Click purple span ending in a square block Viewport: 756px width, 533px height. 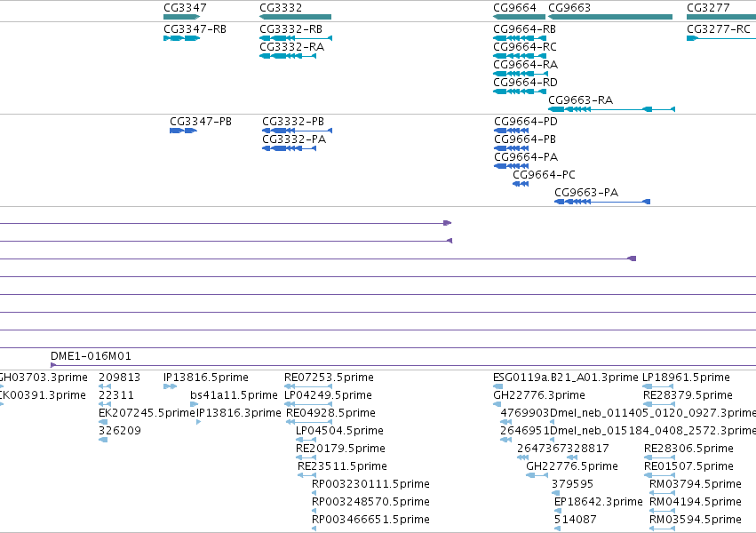pyautogui.click(x=318, y=259)
